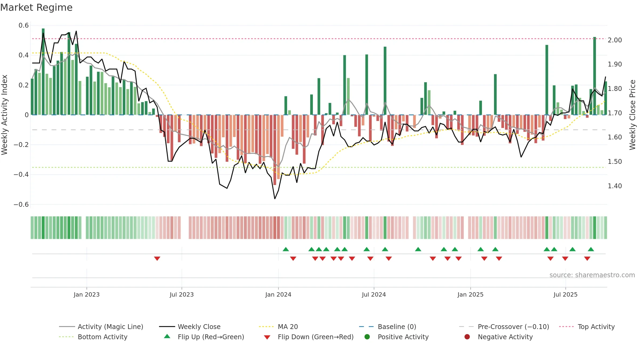This screenshot has height=362, width=644.
Task: Click the 2.00 price axis label
Action: click(x=615, y=40)
